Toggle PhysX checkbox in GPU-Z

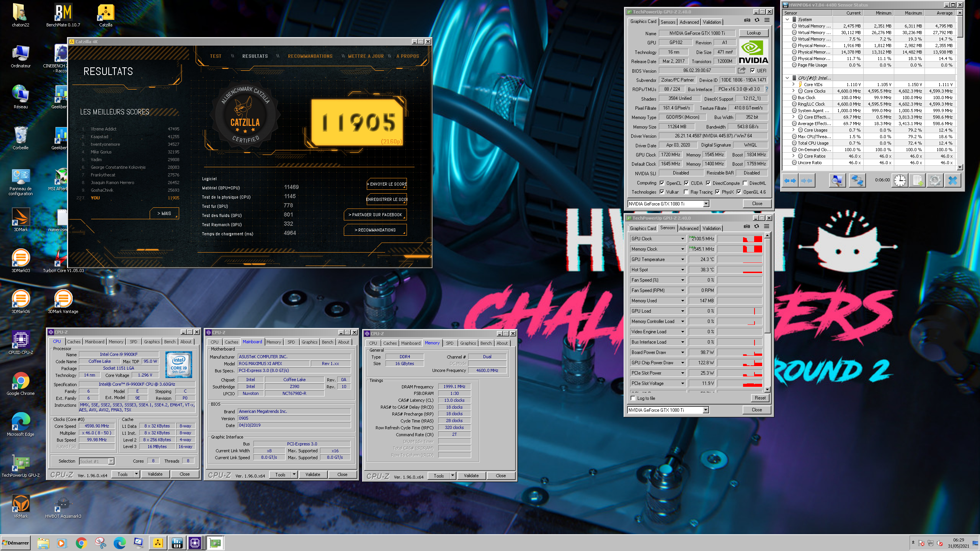[x=717, y=192]
